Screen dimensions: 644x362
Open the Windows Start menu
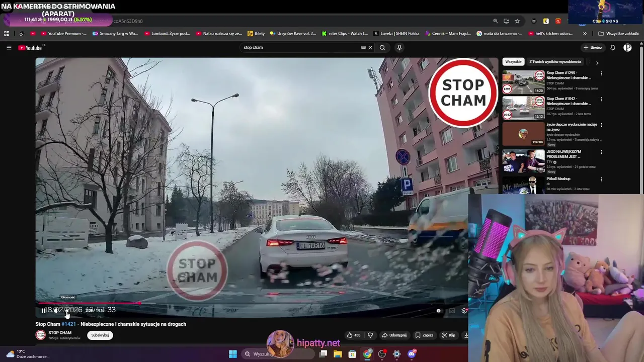(x=233, y=354)
